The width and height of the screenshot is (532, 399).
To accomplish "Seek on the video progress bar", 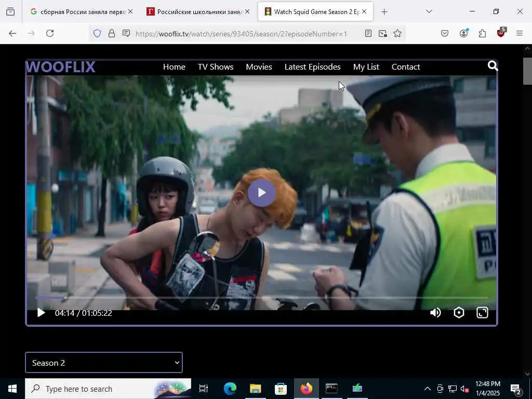I will click(x=261, y=298).
